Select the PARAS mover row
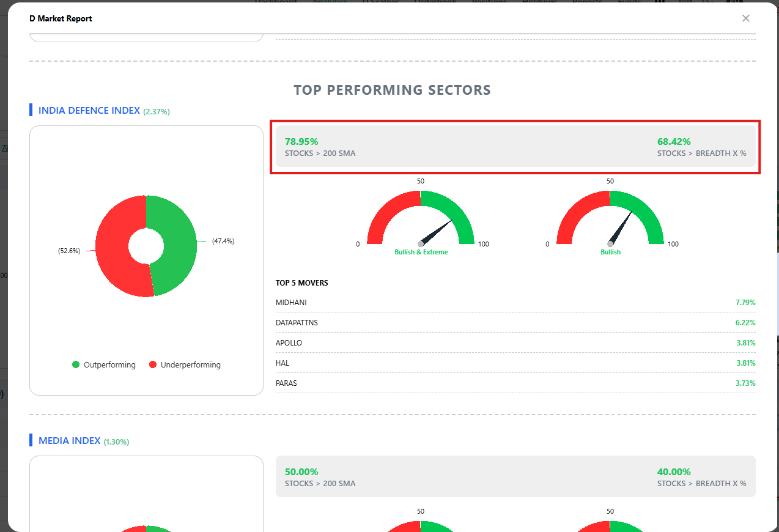The image size is (779, 532). coord(515,383)
